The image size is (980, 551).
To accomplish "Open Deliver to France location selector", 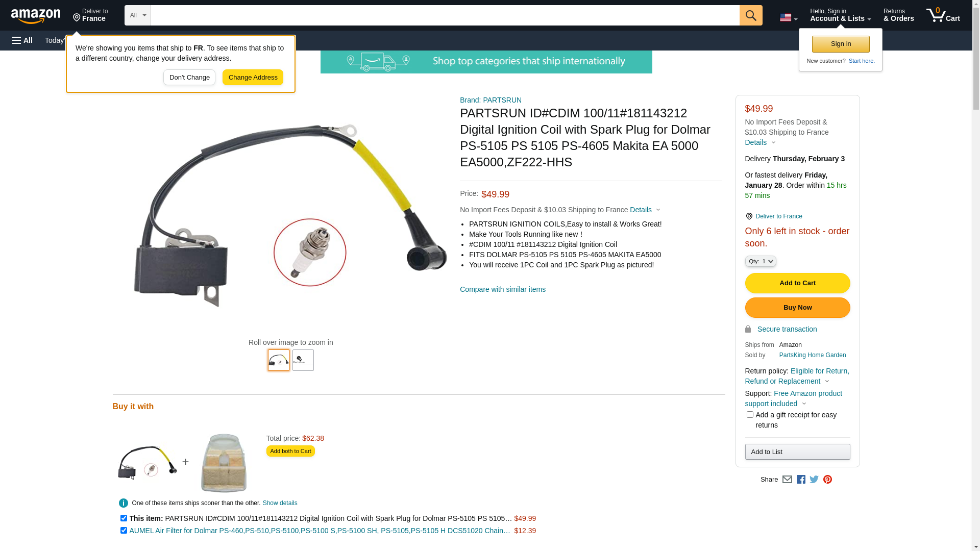I will [x=90, y=15].
